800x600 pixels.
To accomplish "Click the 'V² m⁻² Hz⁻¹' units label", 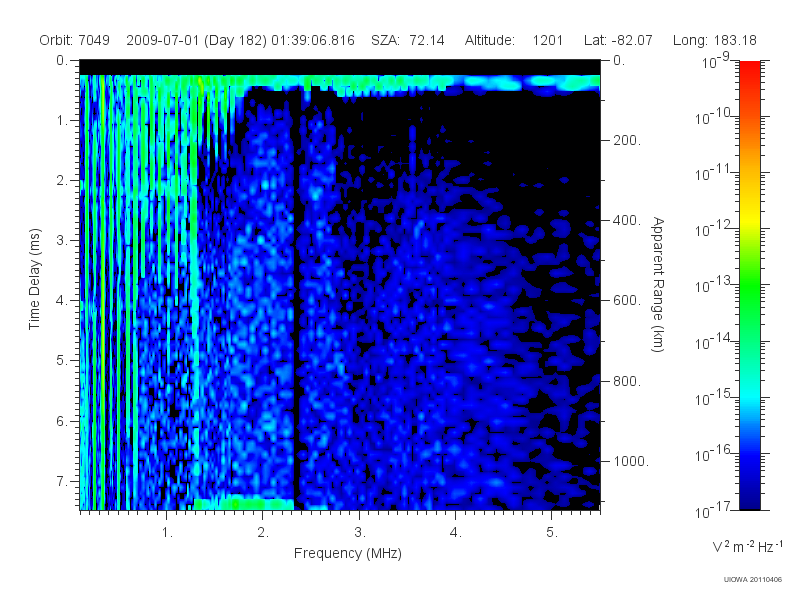I will tap(747, 546).
